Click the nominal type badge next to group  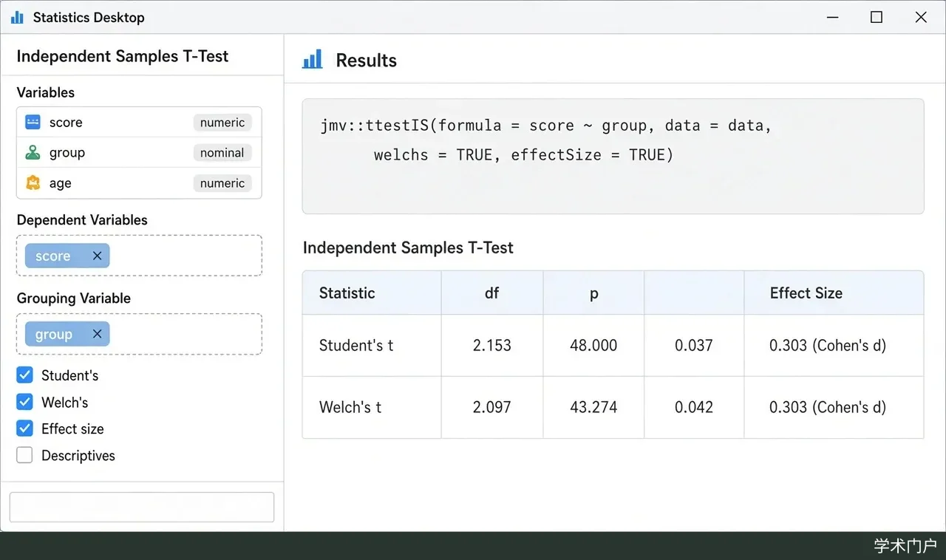click(222, 153)
